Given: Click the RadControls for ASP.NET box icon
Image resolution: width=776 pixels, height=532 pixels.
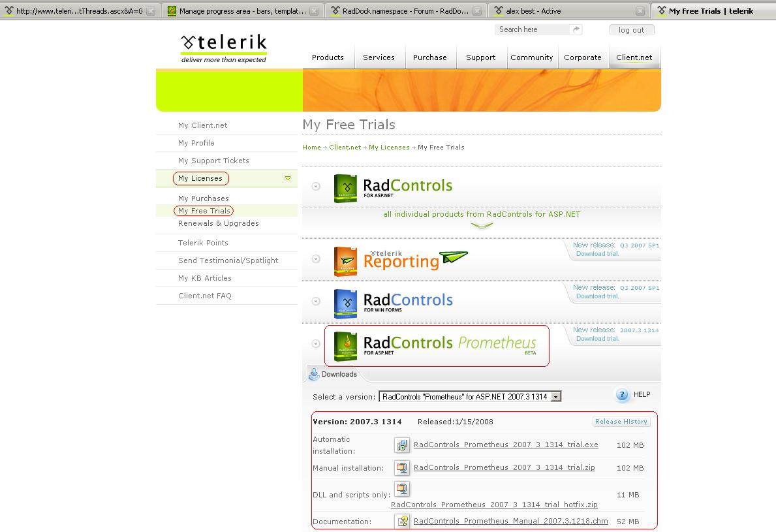Looking at the screenshot, I should (345, 189).
